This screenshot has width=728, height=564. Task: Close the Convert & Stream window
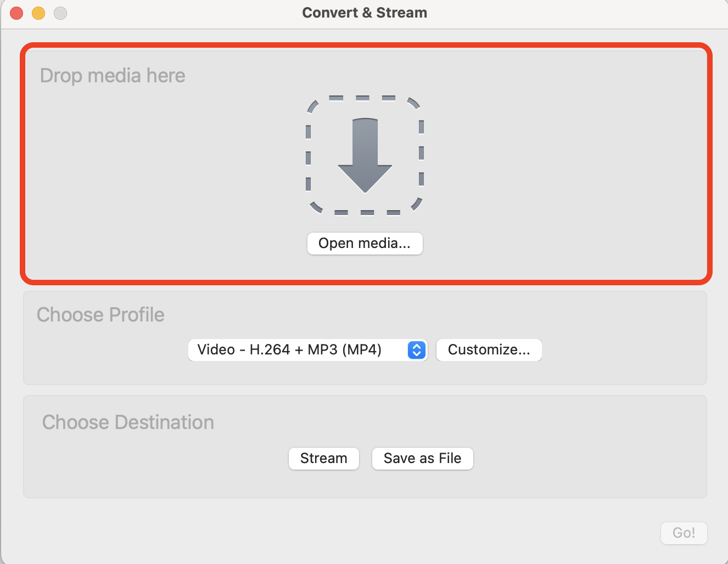pos(16,13)
